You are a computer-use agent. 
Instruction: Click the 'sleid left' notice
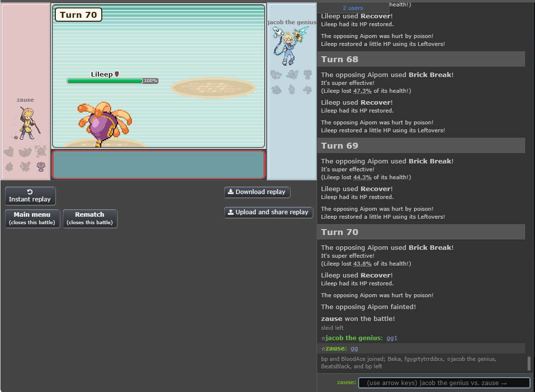[x=332, y=328]
